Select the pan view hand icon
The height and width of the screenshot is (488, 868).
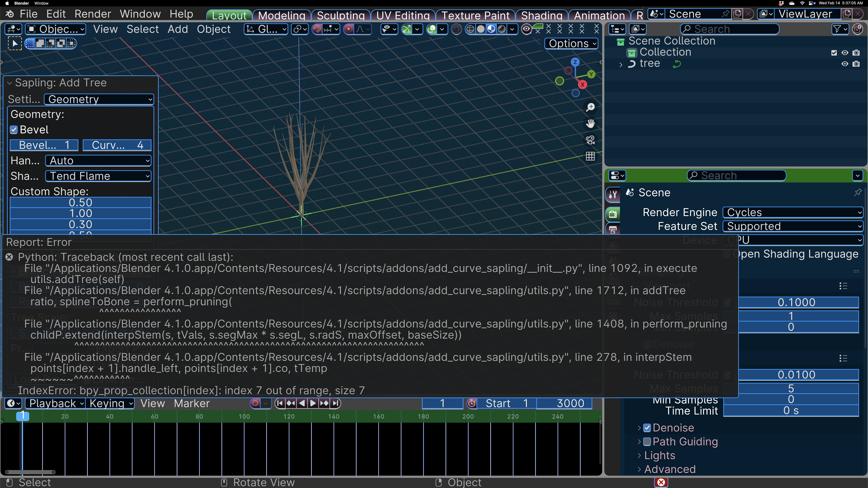coord(590,124)
